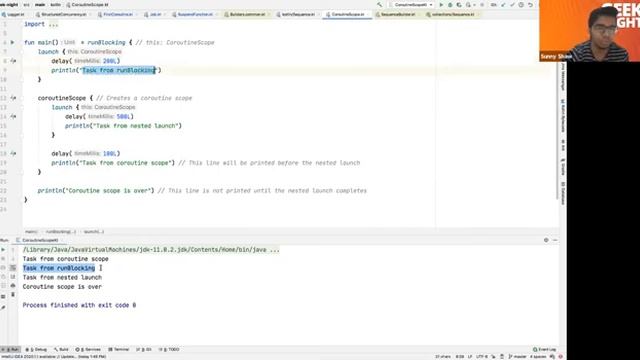Screen dimensions: 640x360
Task: Click suspend-call gutter icon beside coroutineScope line
Action: (13, 98)
